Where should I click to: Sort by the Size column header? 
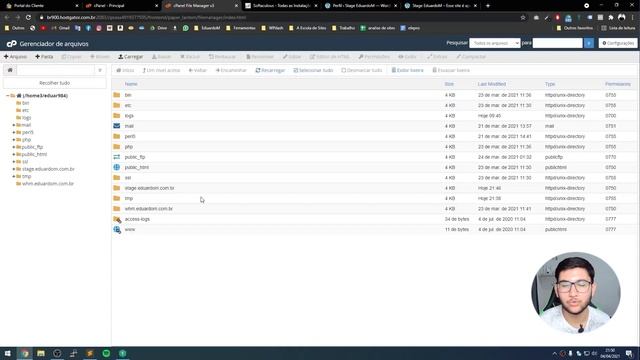tap(449, 84)
